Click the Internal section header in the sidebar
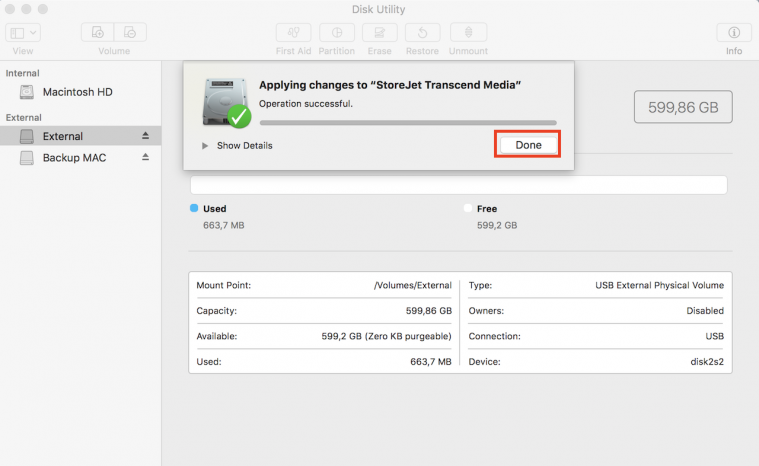The width and height of the screenshot is (759, 466). pos(22,73)
